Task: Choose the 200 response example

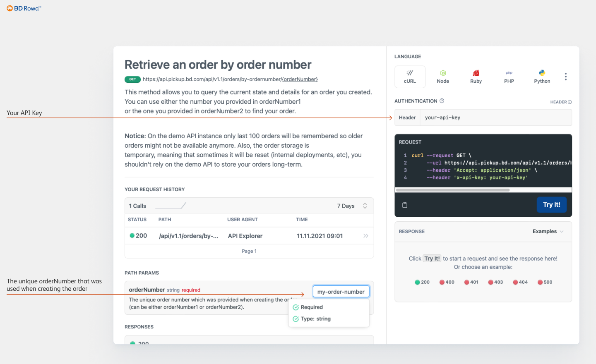Action: pyautogui.click(x=422, y=282)
